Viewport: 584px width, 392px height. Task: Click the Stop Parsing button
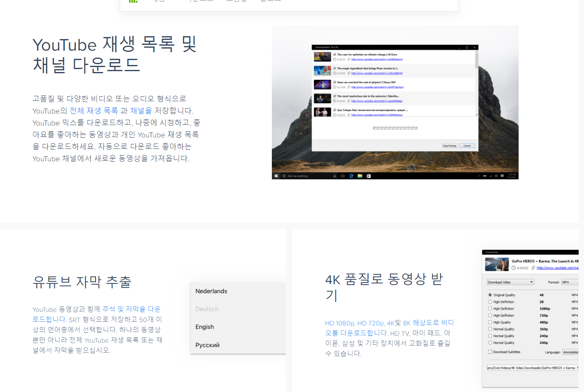(450, 146)
